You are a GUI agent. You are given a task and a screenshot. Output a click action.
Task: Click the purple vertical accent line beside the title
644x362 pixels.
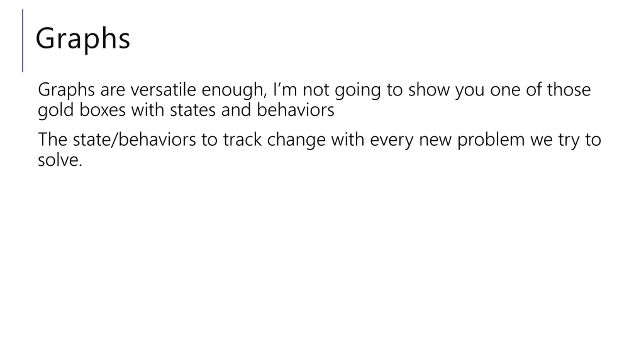23,40
